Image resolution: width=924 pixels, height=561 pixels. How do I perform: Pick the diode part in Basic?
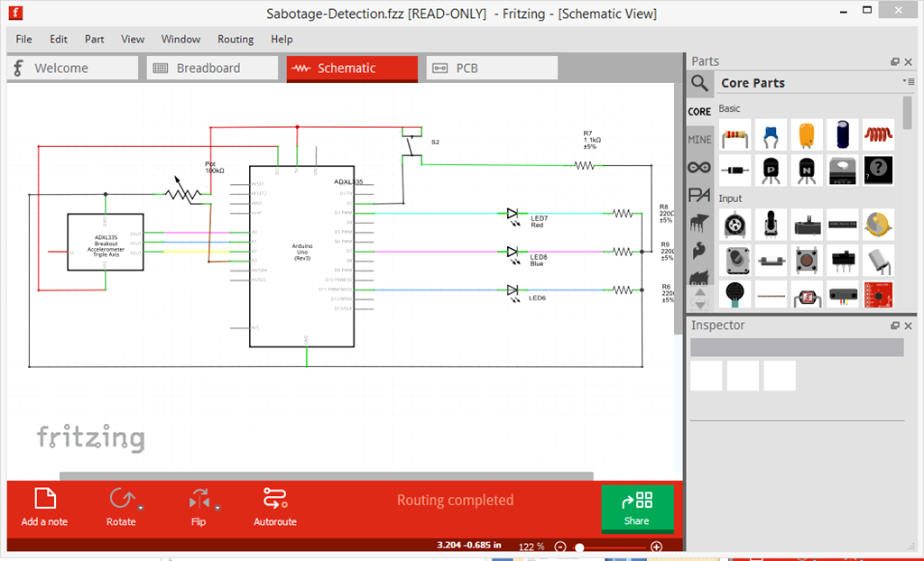[x=735, y=170]
